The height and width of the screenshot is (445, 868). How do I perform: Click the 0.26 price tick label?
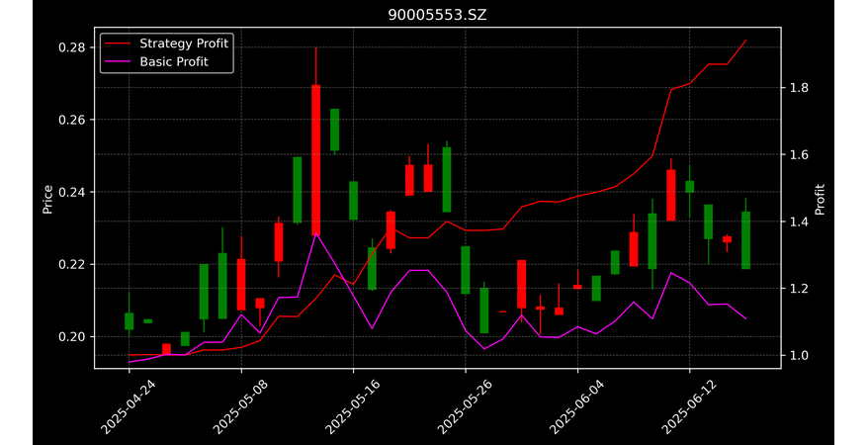pos(72,120)
